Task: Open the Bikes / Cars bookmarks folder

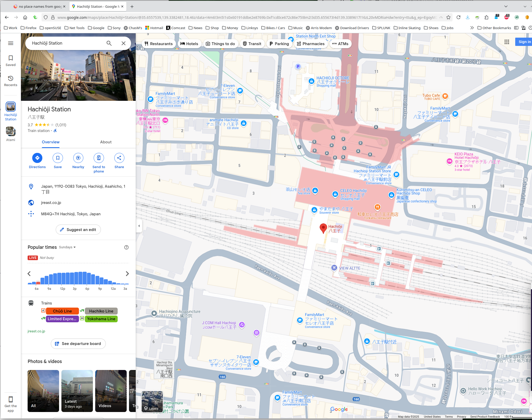Action: click(x=273, y=28)
